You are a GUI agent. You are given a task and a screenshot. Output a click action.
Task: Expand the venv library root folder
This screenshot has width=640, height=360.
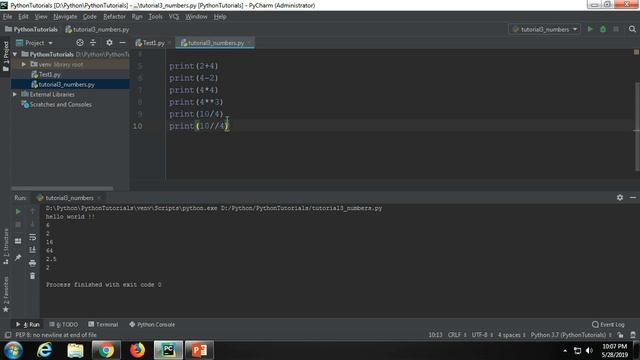point(24,64)
